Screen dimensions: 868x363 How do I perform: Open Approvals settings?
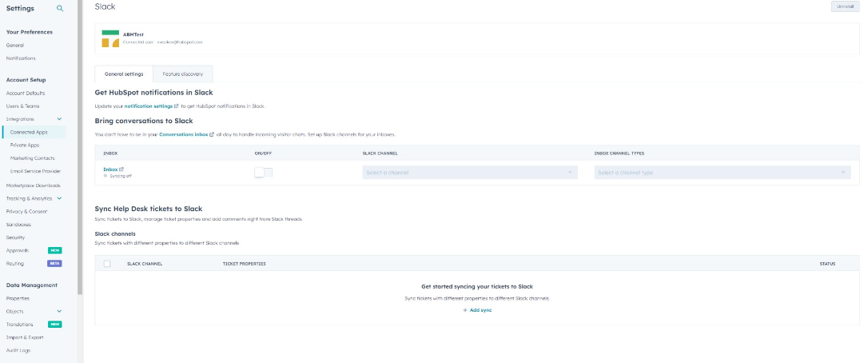coord(17,250)
